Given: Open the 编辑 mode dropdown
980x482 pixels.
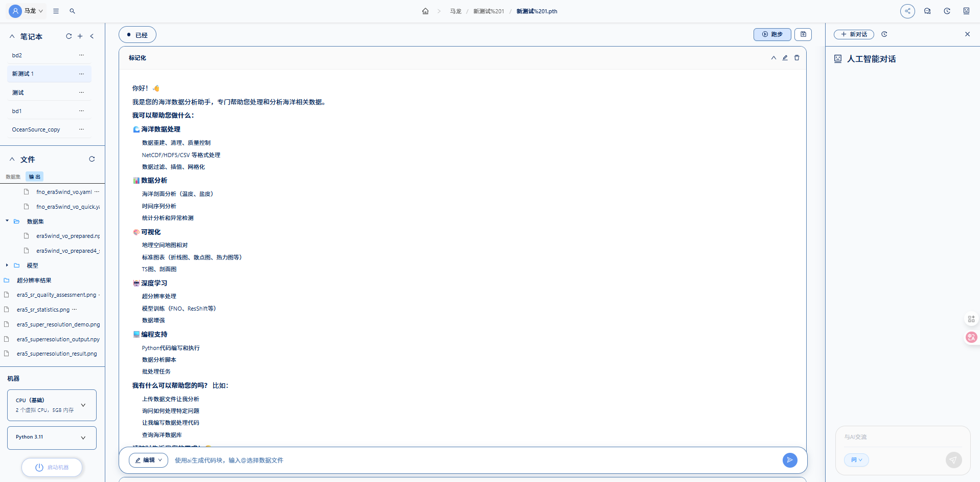Looking at the screenshot, I should tap(149, 460).
